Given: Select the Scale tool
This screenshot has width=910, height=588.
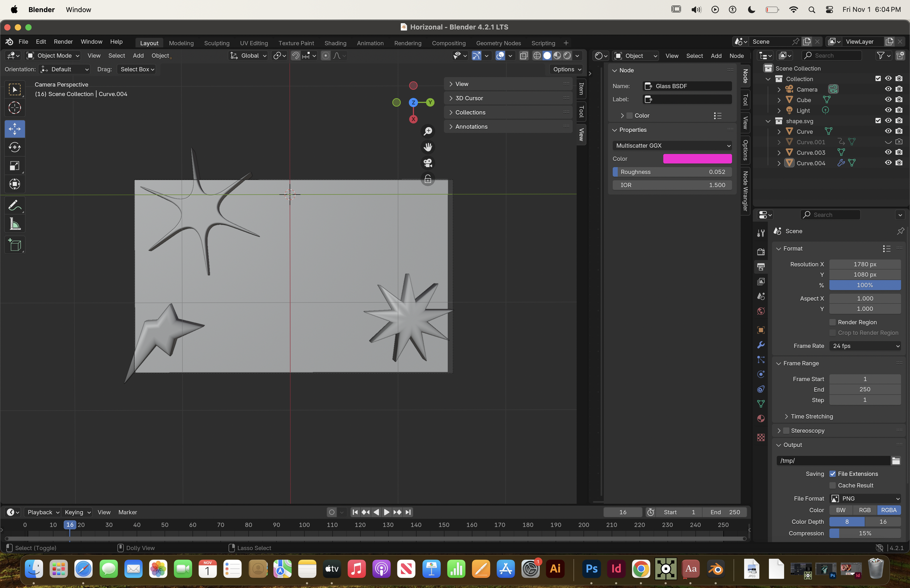Looking at the screenshot, I should click(15, 166).
